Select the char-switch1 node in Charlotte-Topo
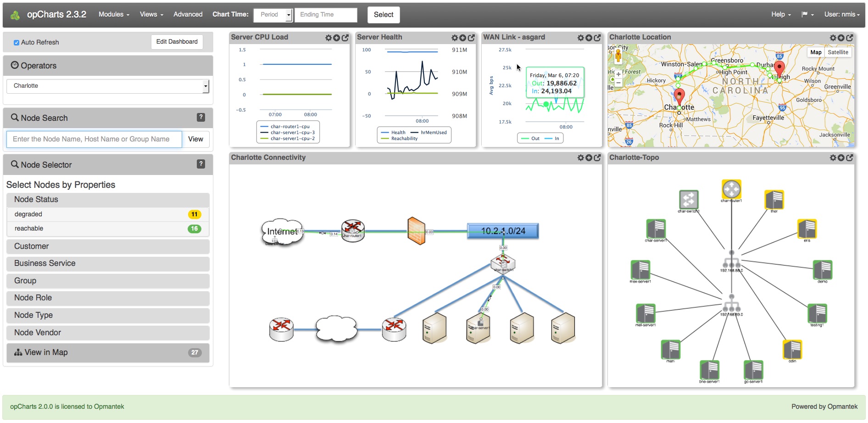868x423 pixels. click(x=689, y=200)
